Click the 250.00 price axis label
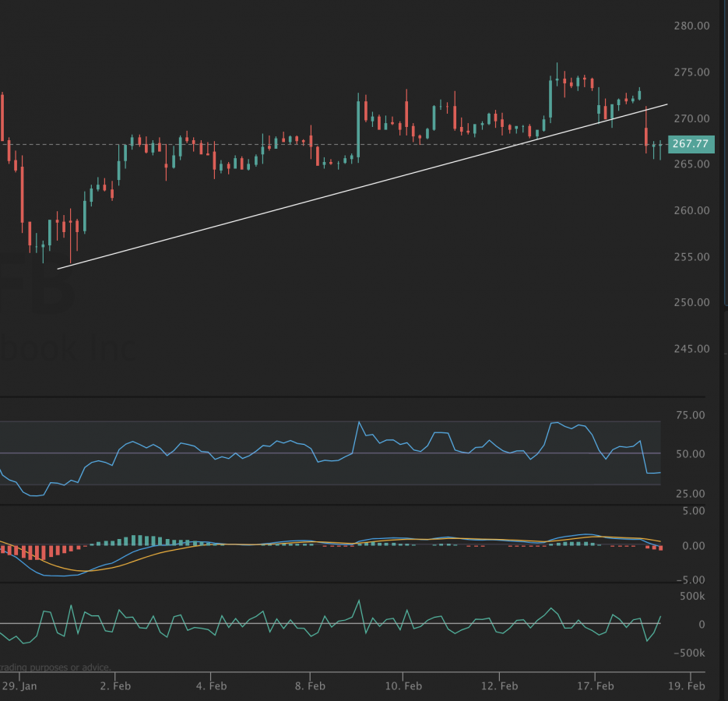The image size is (728, 701). pos(691,303)
